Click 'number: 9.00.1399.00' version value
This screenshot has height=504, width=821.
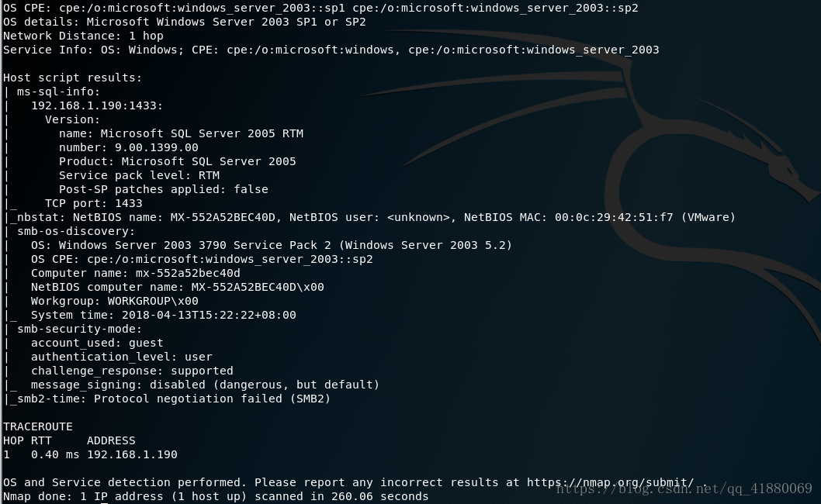pos(128,147)
